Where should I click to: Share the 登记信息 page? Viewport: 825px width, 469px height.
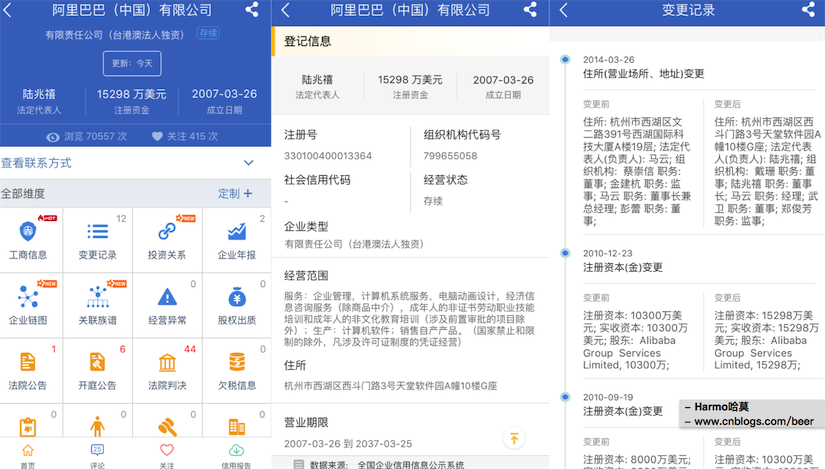point(530,9)
